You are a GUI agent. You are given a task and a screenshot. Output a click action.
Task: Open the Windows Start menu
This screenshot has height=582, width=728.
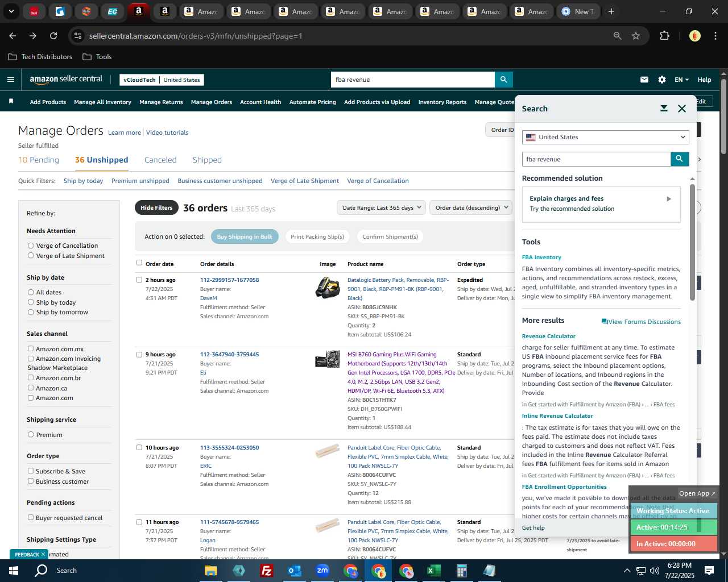[x=13, y=571]
